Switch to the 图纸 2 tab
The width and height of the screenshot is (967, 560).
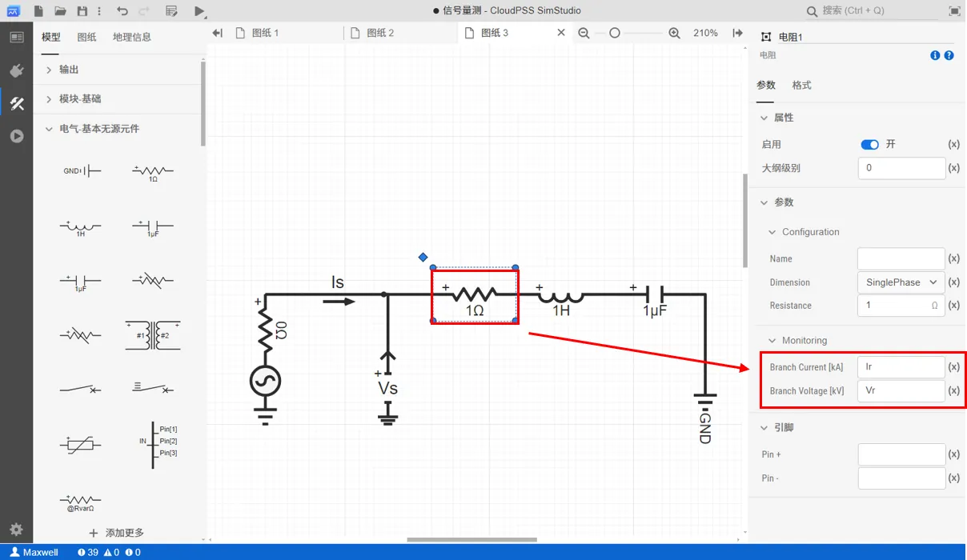(x=380, y=33)
